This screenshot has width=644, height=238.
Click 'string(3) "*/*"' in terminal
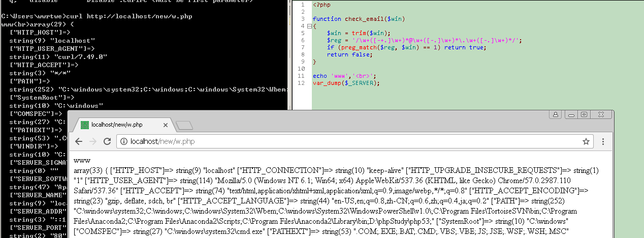(x=42, y=73)
